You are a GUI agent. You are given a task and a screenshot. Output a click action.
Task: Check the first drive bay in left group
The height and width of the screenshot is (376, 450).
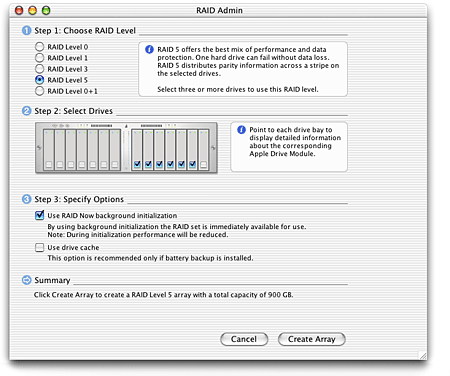point(49,164)
